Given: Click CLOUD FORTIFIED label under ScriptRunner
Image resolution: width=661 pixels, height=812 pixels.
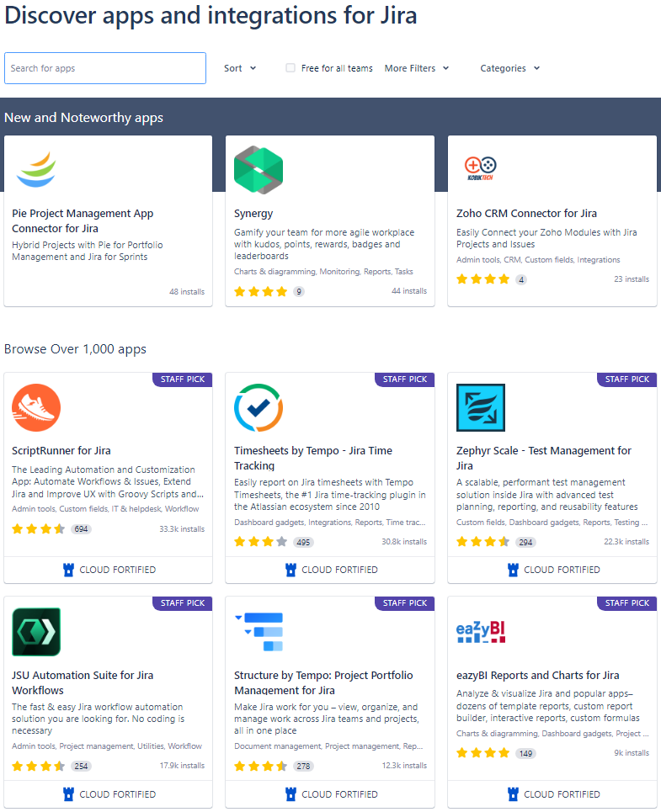Looking at the screenshot, I should pyautogui.click(x=118, y=570).
